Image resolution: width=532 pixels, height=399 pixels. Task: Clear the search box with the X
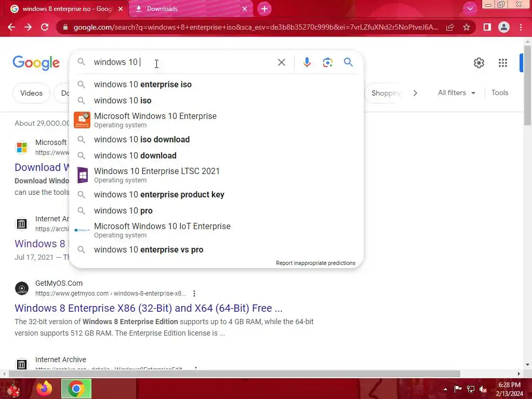coord(281,62)
